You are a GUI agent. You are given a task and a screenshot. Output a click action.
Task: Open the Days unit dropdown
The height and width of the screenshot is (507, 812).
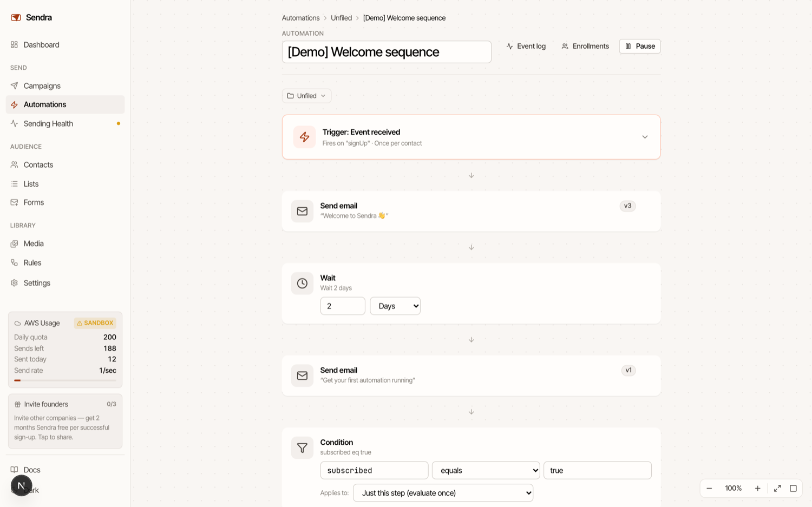[395, 306]
